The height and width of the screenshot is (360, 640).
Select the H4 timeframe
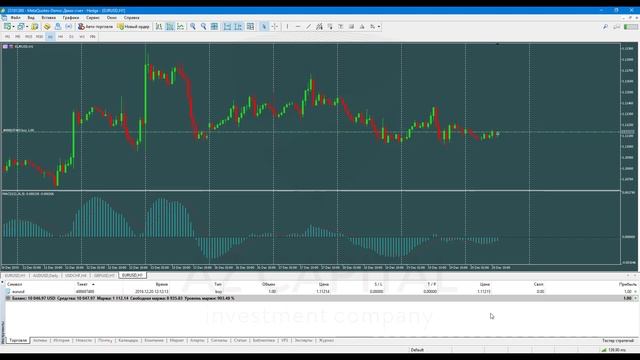(x=60, y=37)
